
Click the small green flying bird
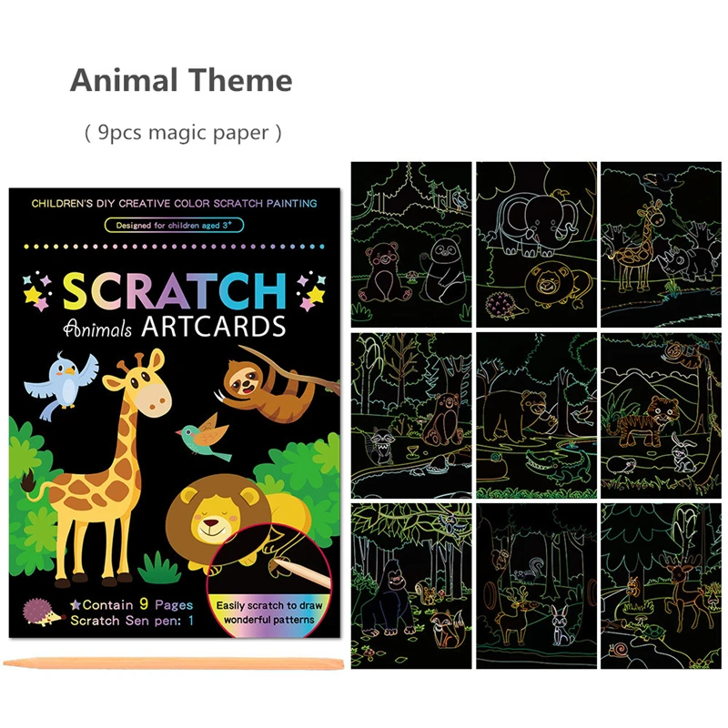[x=203, y=437]
